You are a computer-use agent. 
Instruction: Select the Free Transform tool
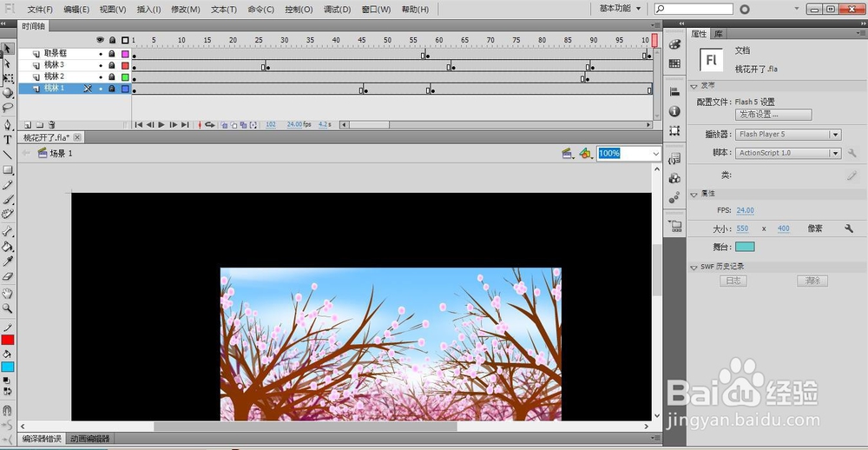pos(7,78)
